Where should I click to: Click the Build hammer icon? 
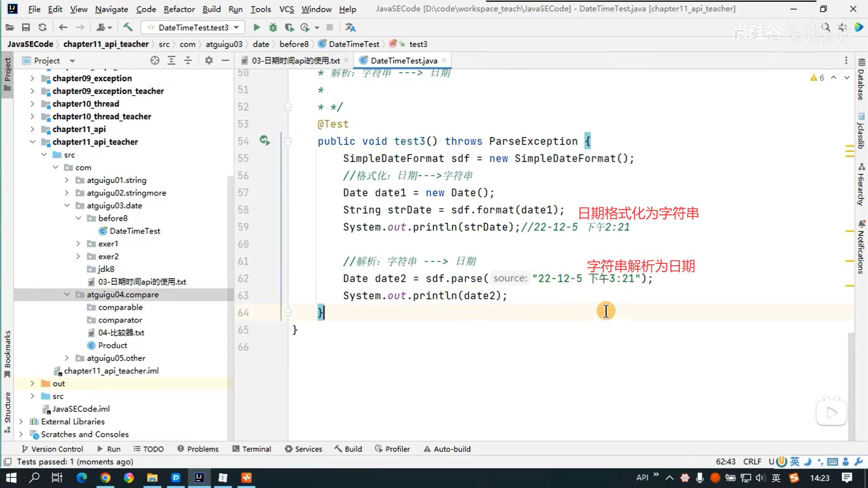pyautogui.click(x=128, y=28)
